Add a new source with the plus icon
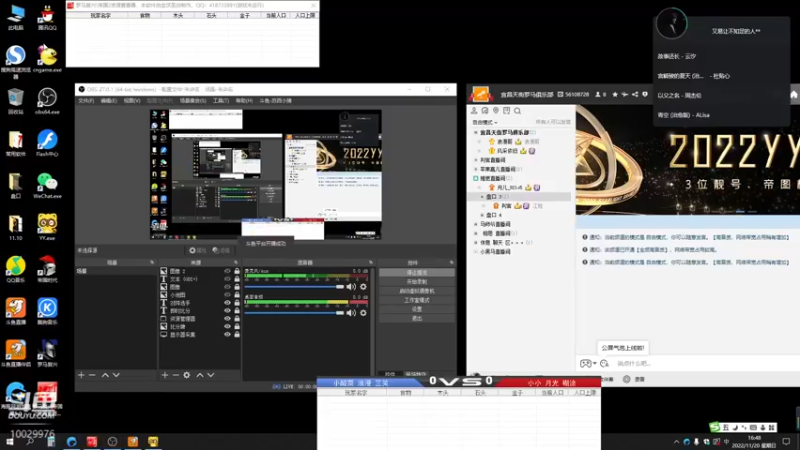800x450 pixels. [164, 375]
